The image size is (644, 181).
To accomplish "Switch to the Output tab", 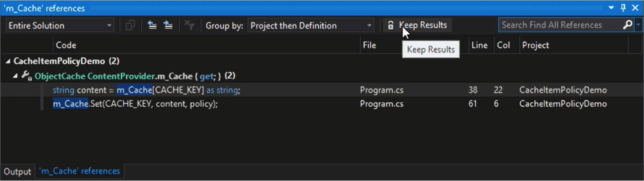I will click(x=17, y=171).
